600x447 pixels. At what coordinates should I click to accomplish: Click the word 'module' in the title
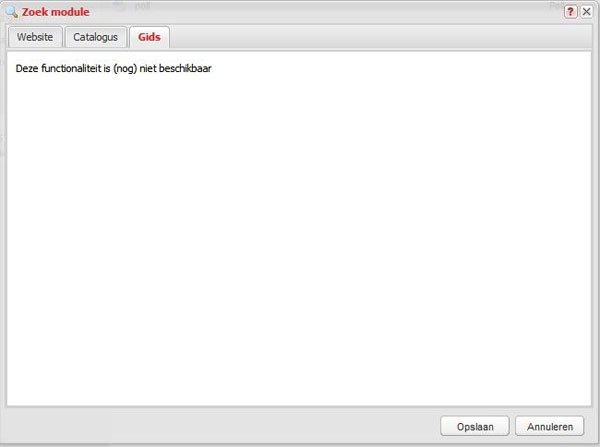tap(70, 12)
